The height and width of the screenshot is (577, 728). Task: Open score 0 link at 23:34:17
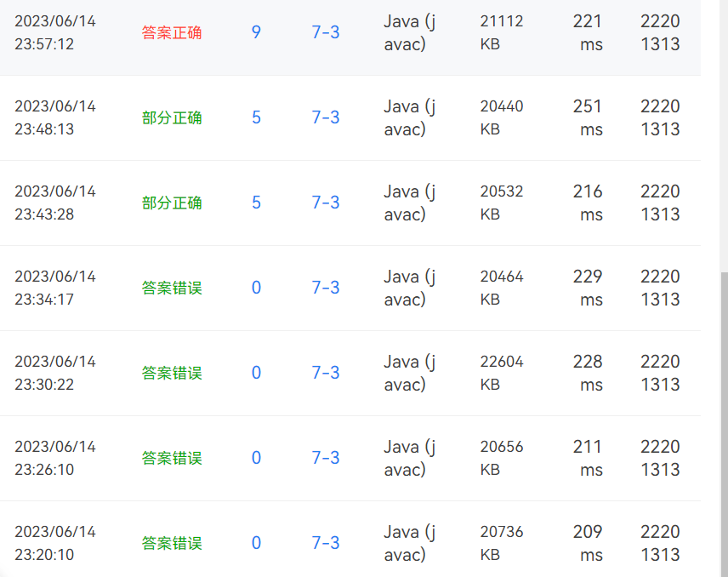point(256,288)
